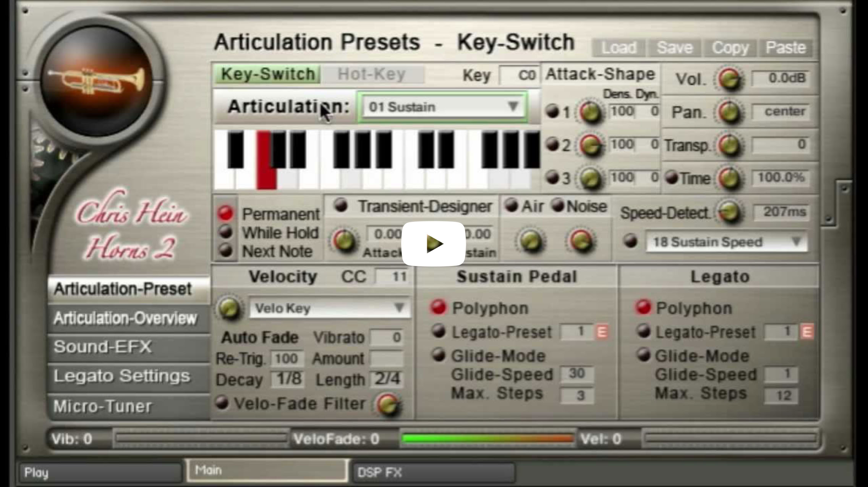Click Attack-Shape knob for row 2
Image resolution: width=868 pixels, height=487 pixels.
pyautogui.click(x=591, y=145)
